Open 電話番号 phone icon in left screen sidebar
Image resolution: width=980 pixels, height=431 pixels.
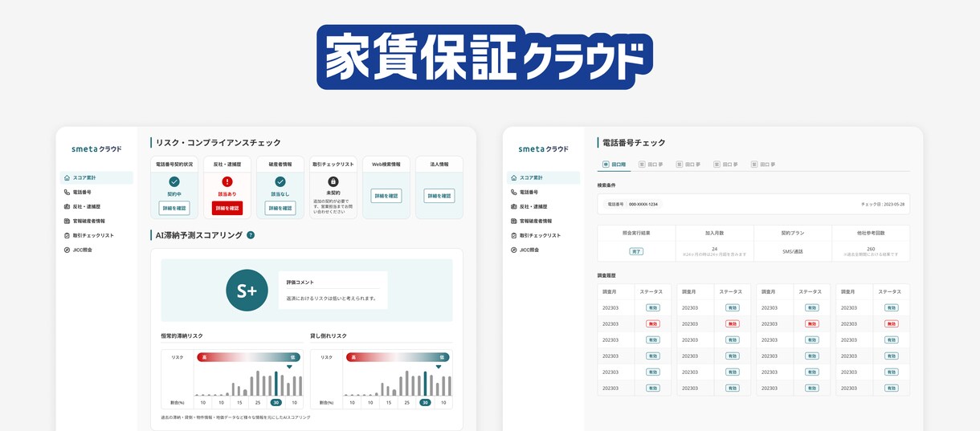tap(67, 193)
